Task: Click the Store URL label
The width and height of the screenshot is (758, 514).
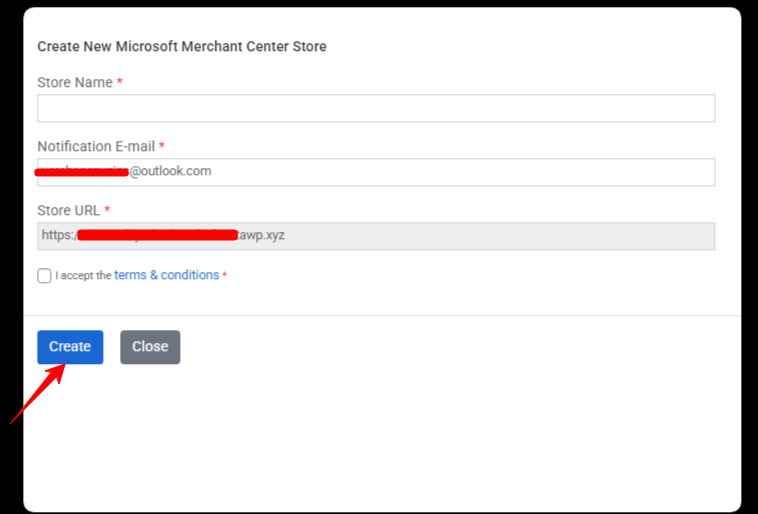Action: [69, 210]
